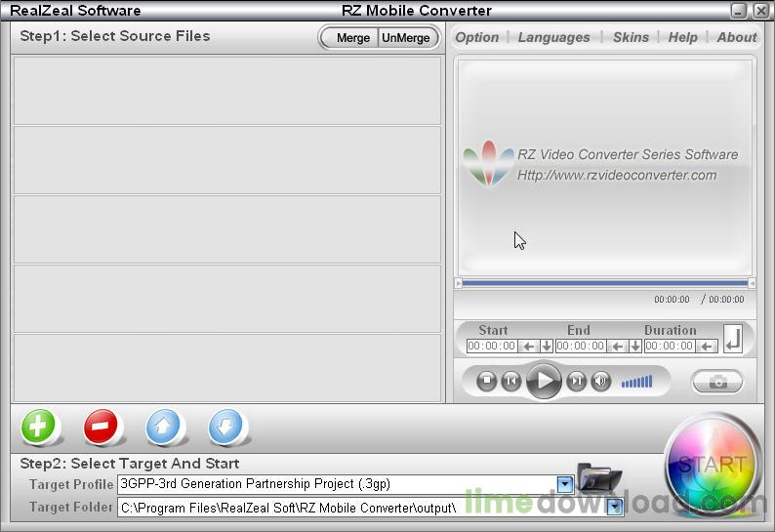This screenshot has width=775, height=532.
Task: Click the Start time input field
Action: tap(492, 347)
